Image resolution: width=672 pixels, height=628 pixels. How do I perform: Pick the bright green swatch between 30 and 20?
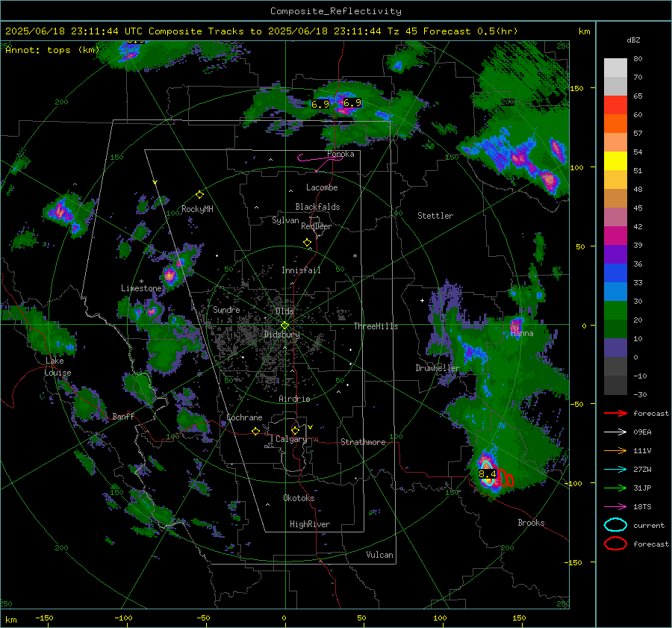(x=615, y=311)
